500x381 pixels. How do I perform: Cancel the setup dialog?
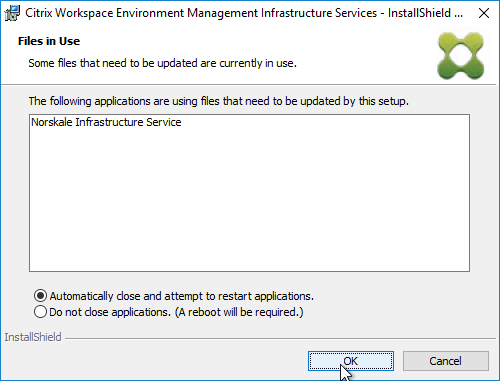click(x=446, y=361)
